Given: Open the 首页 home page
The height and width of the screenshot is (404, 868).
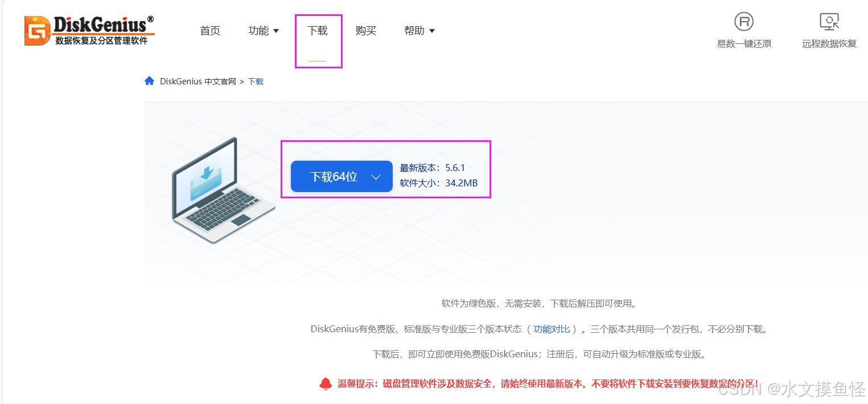Looking at the screenshot, I should coord(210,31).
